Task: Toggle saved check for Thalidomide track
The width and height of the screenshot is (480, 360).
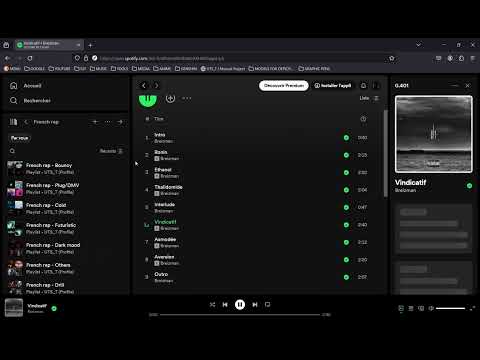Action: click(x=346, y=190)
